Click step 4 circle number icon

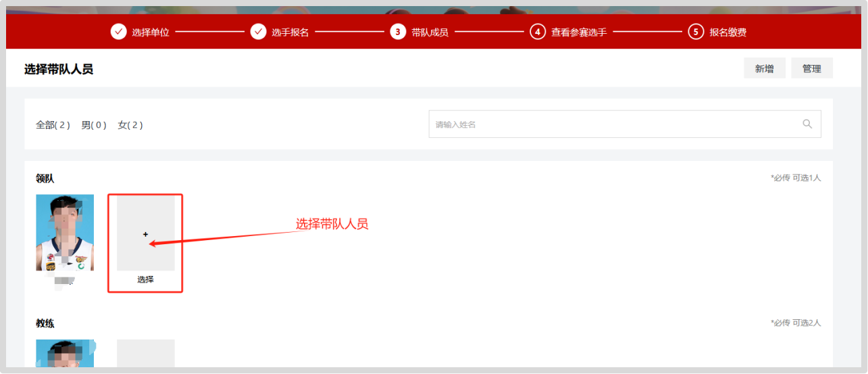(x=538, y=32)
